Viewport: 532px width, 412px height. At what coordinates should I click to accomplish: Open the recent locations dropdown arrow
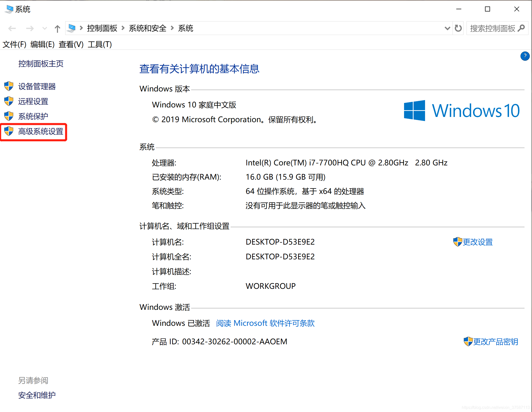click(45, 28)
